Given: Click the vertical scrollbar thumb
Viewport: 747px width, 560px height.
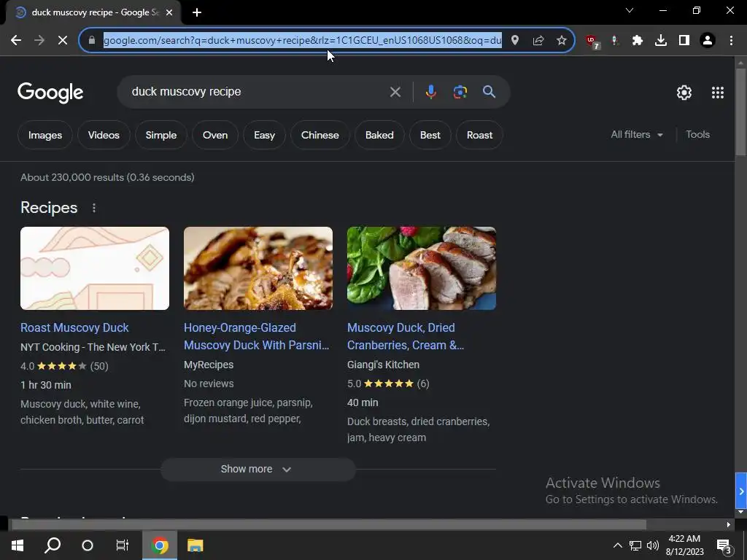Looking at the screenshot, I should (740, 112).
